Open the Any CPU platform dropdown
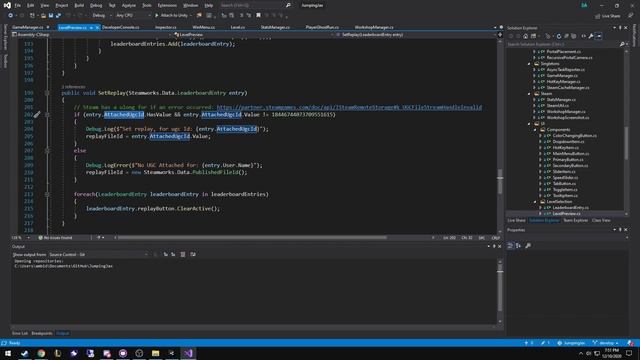Image resolution: width=640 pixels, height=360 pixels. pos(133,16)
